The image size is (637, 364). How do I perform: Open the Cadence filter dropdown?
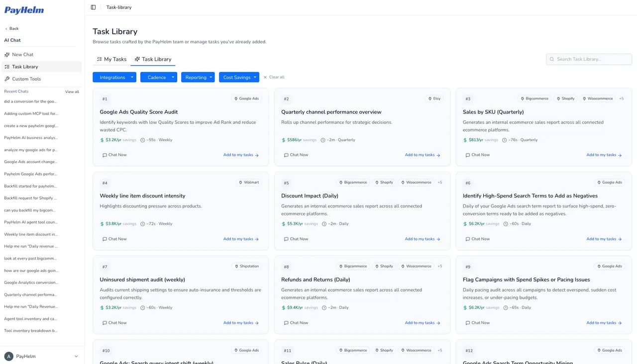[x=159, y=77]
